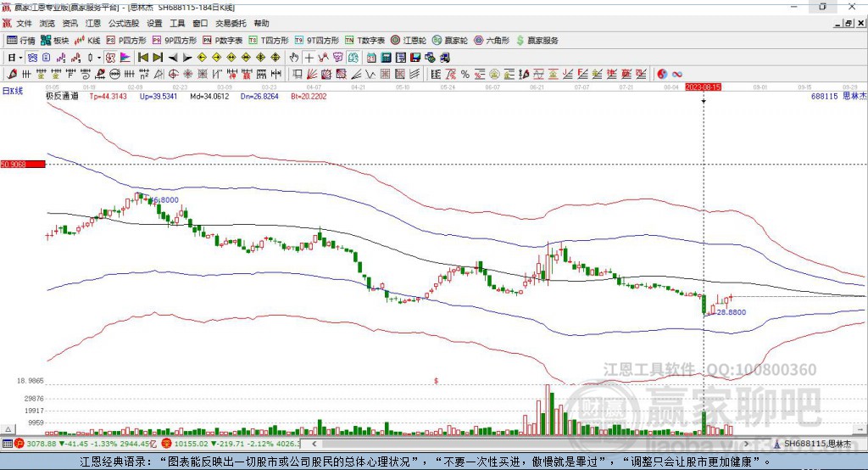
Task: Click the yin-yang circle icon
Action: click(662, 75)
